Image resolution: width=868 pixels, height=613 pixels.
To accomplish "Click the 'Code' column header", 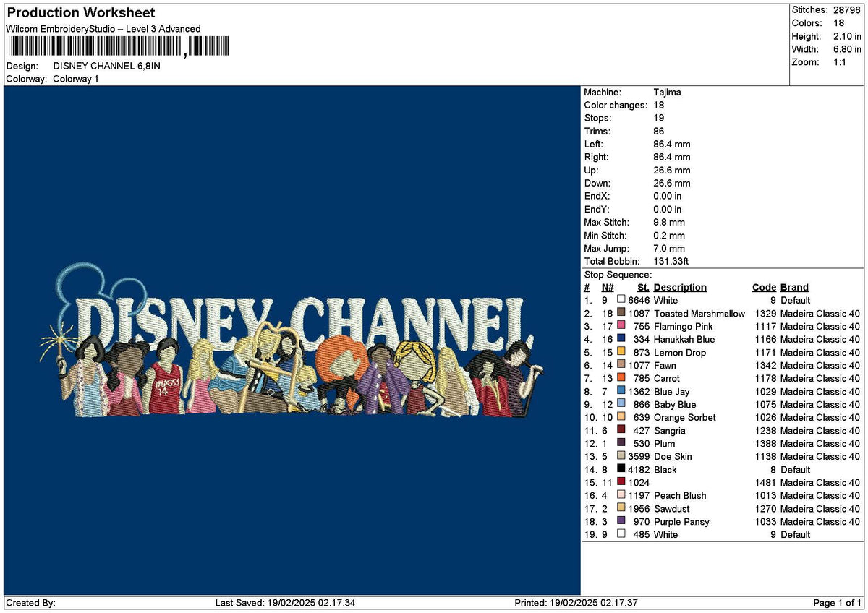I will click(x=764, y=287).
